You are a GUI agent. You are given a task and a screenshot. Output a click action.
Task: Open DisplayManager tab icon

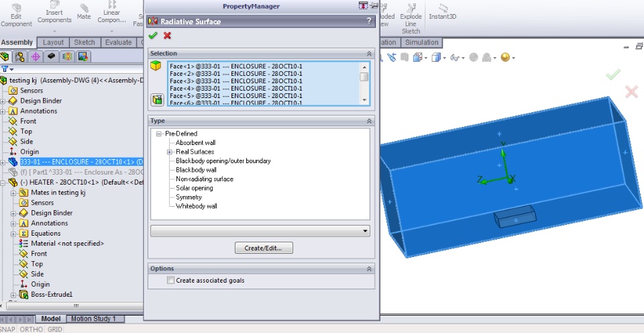click(x=83, y=56)
